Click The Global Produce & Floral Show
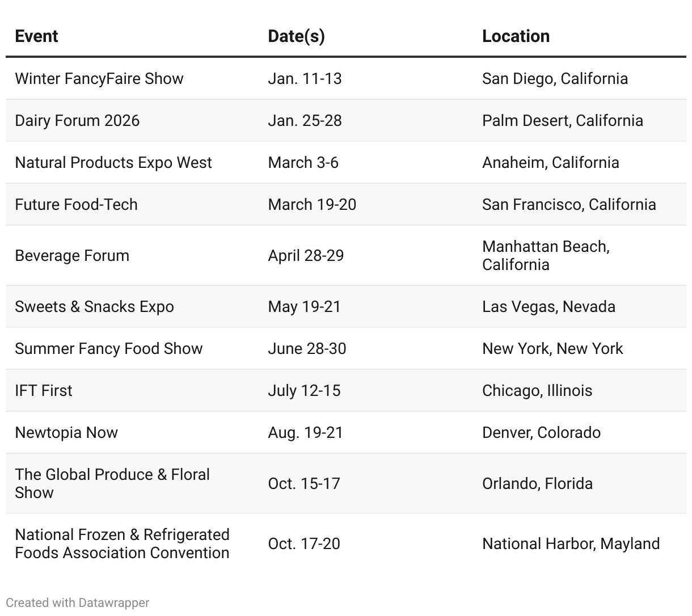 (112, 483)
